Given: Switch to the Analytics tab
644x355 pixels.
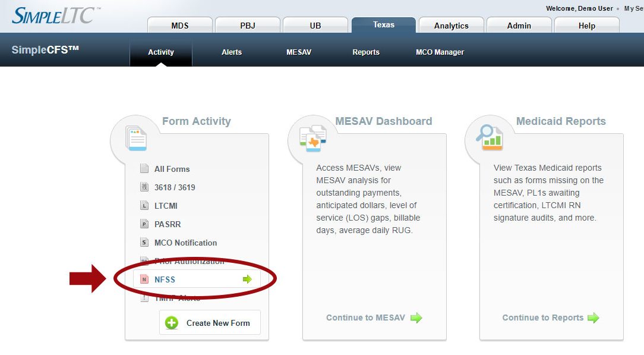Looking at the screenshot, I should pos(451,26).
